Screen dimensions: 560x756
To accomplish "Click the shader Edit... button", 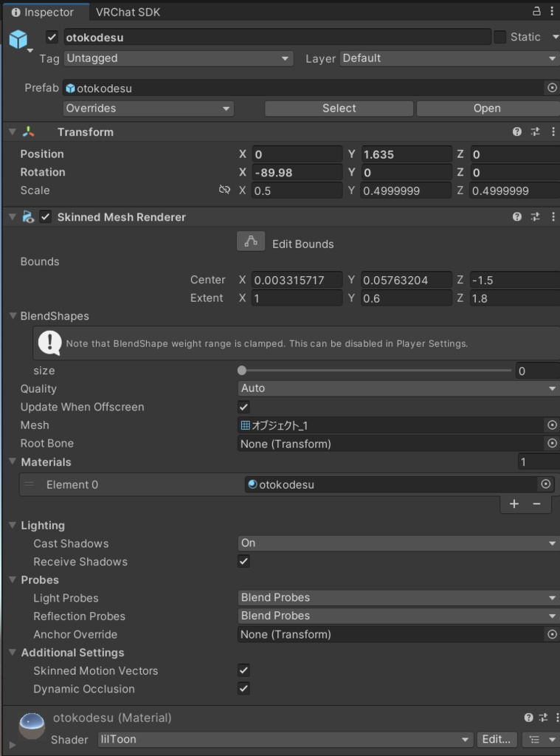I will click(497, 739).
